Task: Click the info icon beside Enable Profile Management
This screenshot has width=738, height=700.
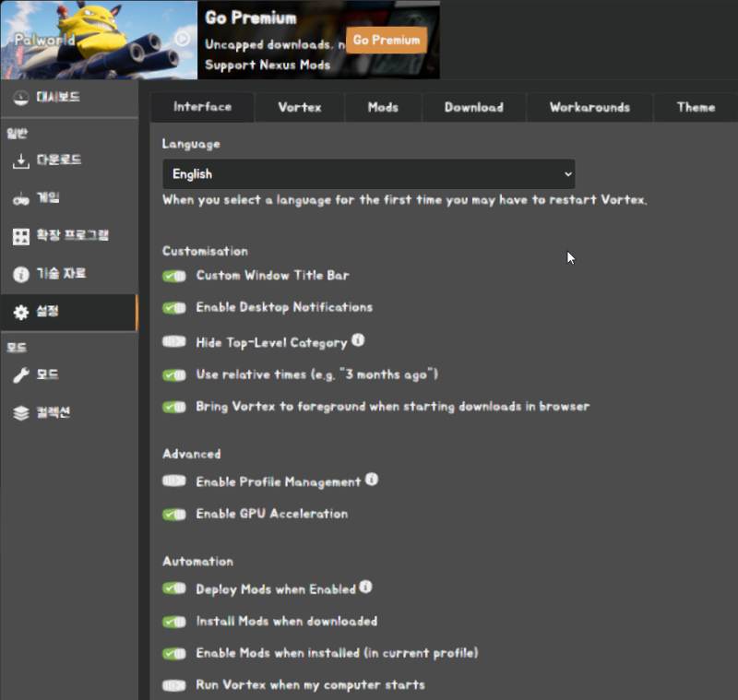Action: (x=374, y=479)
